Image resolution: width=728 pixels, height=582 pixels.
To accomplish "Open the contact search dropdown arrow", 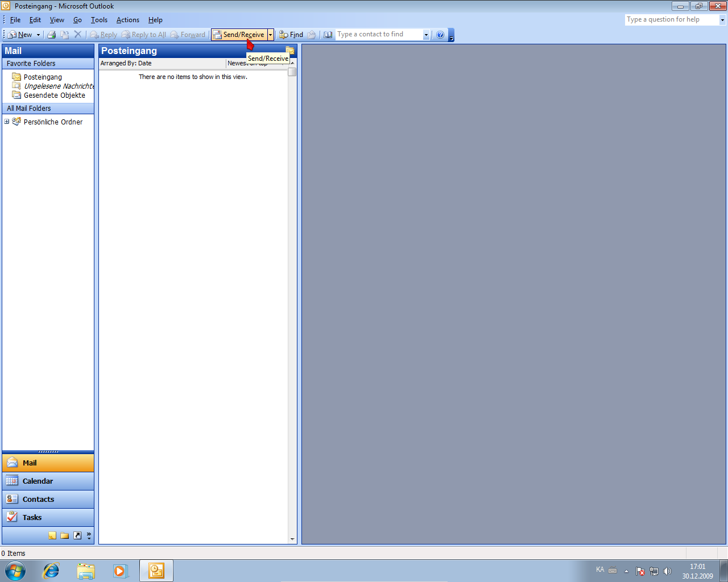I will coord(426,35).
